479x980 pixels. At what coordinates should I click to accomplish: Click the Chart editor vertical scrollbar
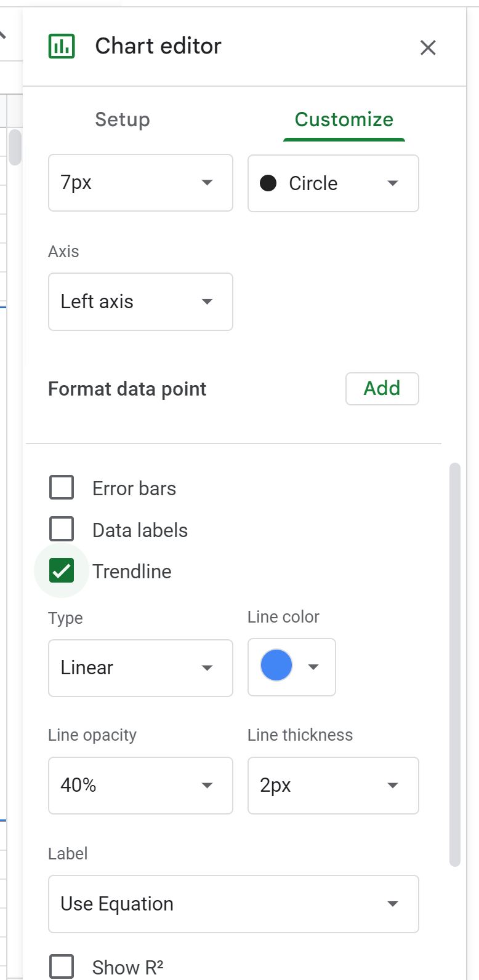[455, 664]
